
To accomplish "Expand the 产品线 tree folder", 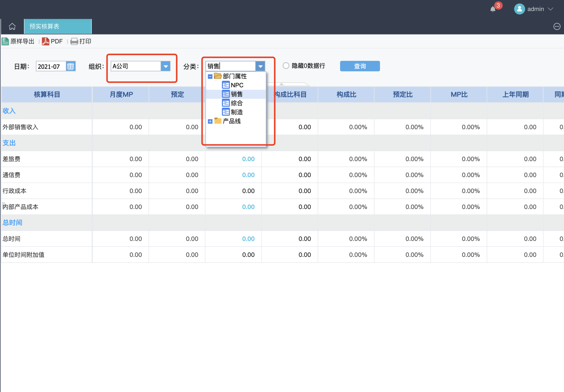I will click(210, 121).
